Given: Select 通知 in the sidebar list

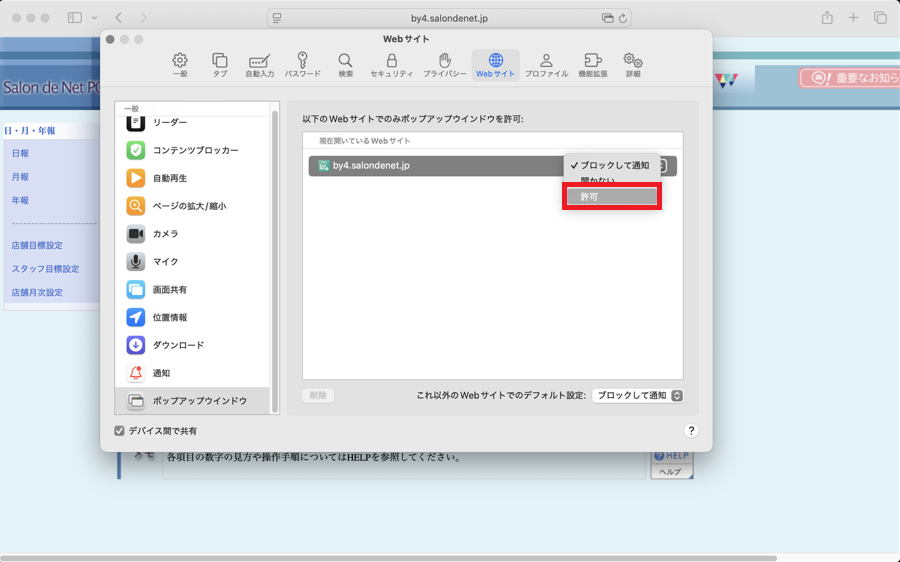Looking at the screenshot, I should 161,374.
